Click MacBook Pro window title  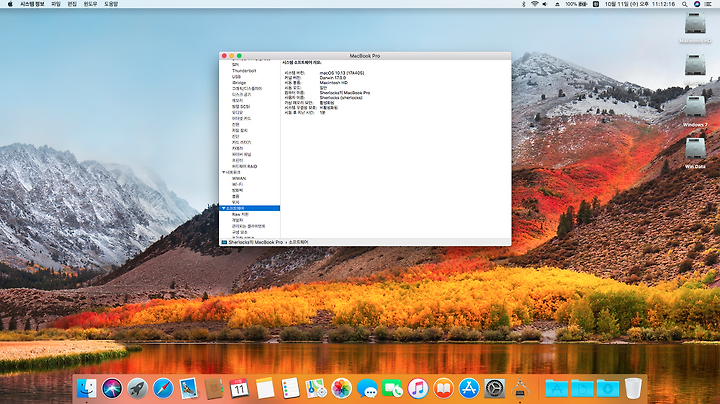click(x=365, y=56)
